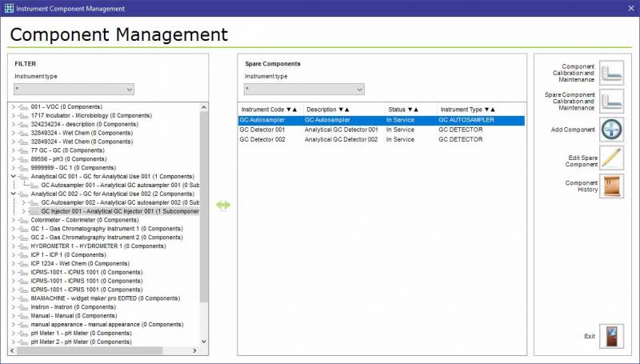640x364 pixels.
Task: Click the Exit door icon
Action: click(611, 336)
